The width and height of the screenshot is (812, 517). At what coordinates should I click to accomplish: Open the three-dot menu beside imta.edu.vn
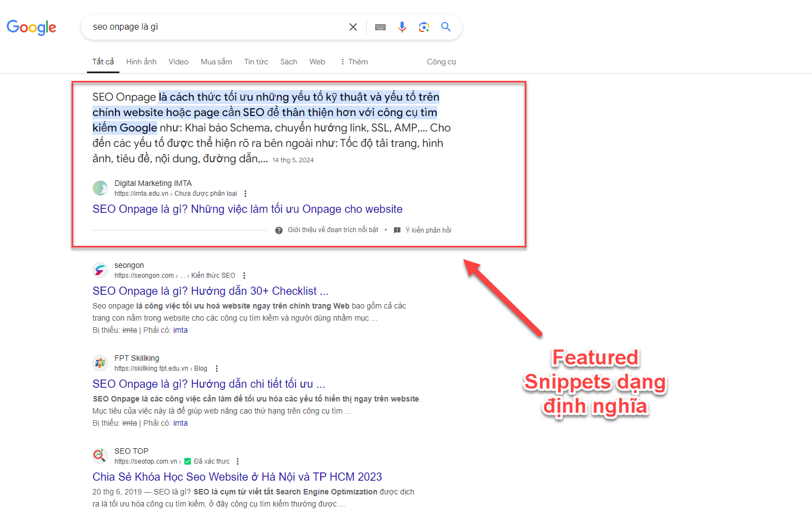point(245,194)
